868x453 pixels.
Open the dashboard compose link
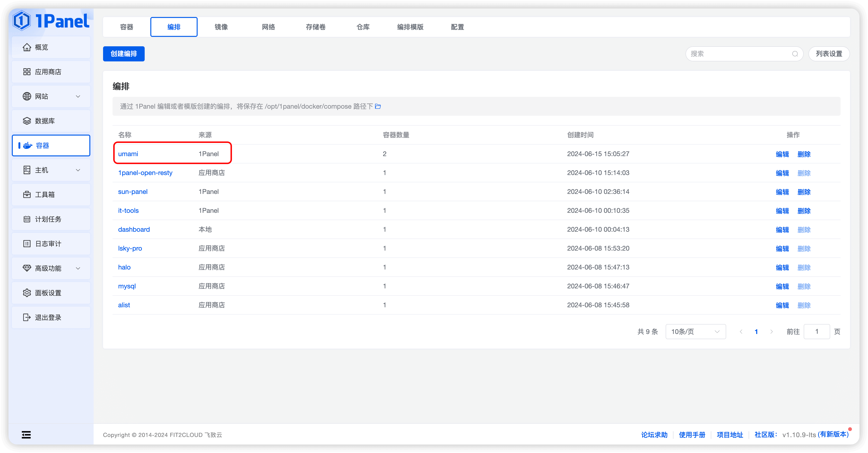[134, 229]
